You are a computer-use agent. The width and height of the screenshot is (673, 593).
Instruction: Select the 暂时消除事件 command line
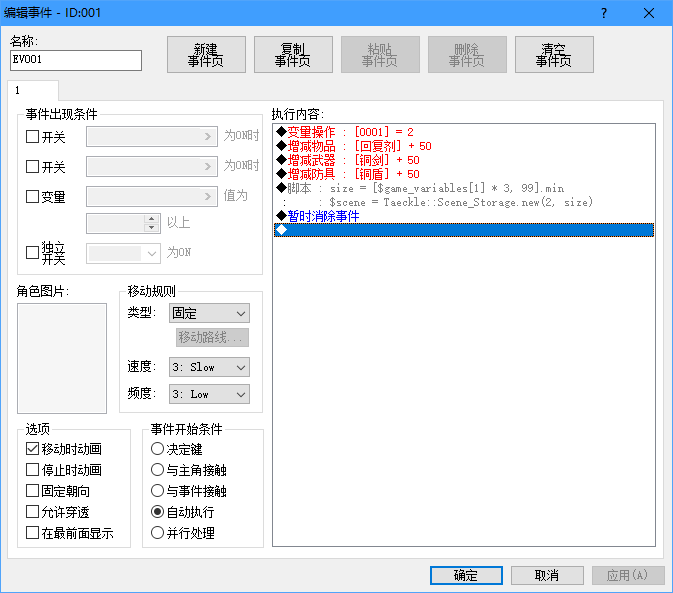pos(464,216)
